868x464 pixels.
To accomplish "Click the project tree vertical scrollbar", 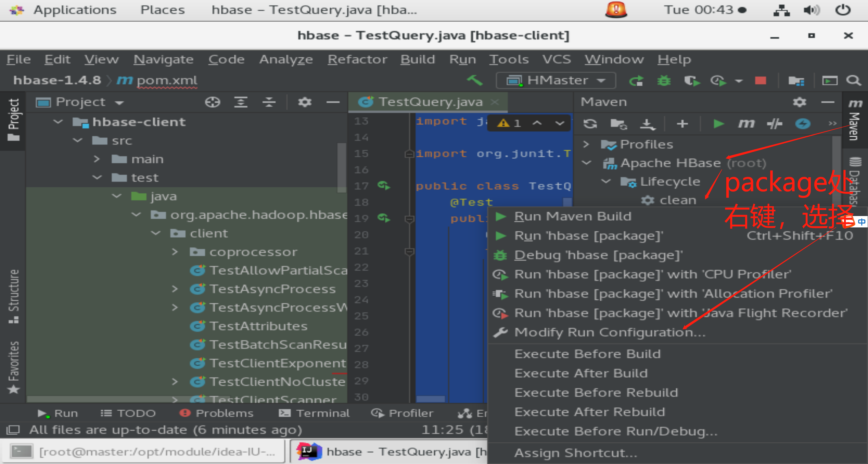I will (342, 167).
